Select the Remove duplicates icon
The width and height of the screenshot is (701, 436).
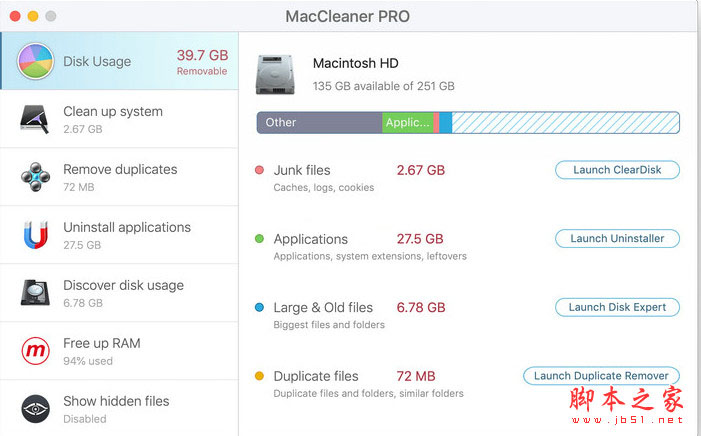point(37,178)
